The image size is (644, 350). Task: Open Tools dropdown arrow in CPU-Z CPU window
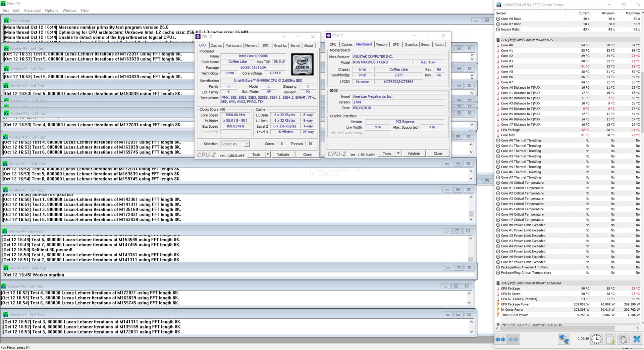coord(268,155)
